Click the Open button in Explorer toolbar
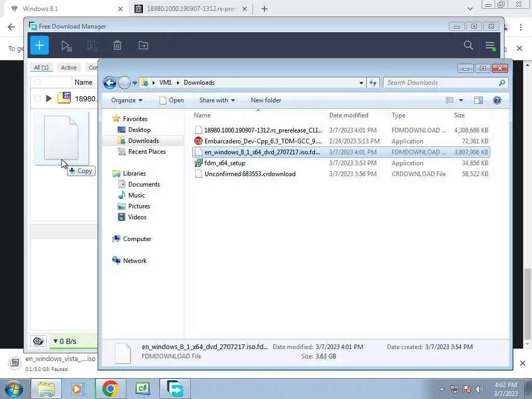 pos(172,100)
